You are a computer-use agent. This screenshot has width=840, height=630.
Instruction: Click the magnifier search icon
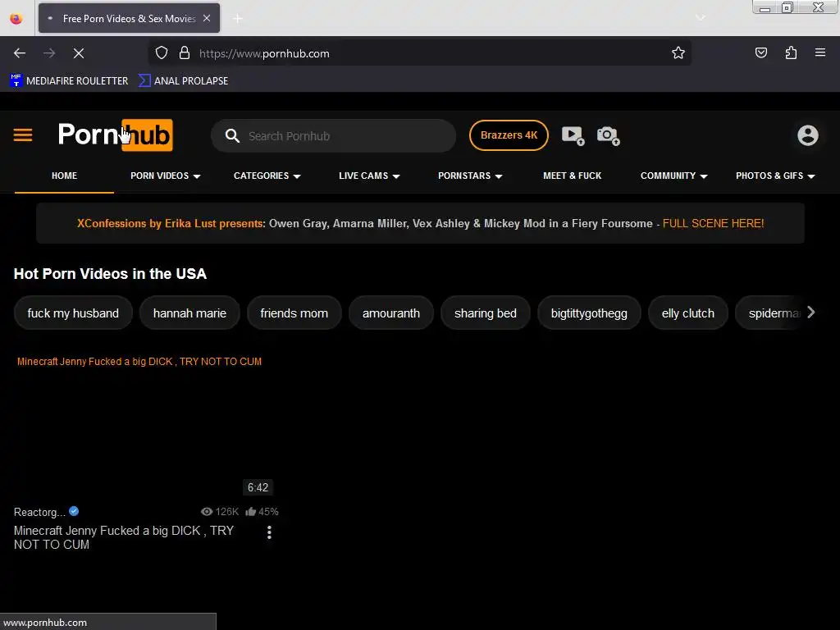pos(232,135)
